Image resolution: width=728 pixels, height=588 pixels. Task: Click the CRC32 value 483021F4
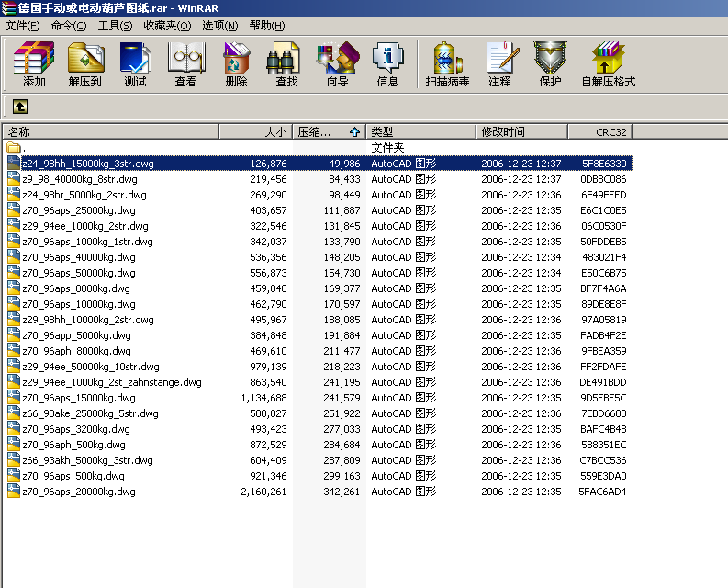(x=604, y=257)
